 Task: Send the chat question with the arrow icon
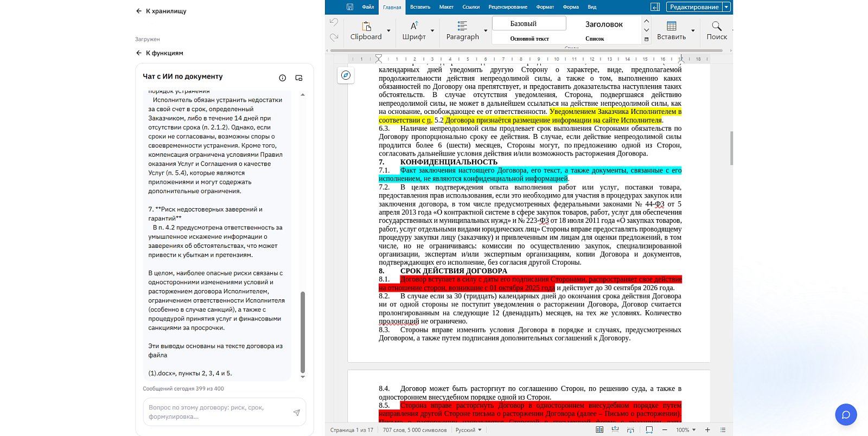(296, 413)
